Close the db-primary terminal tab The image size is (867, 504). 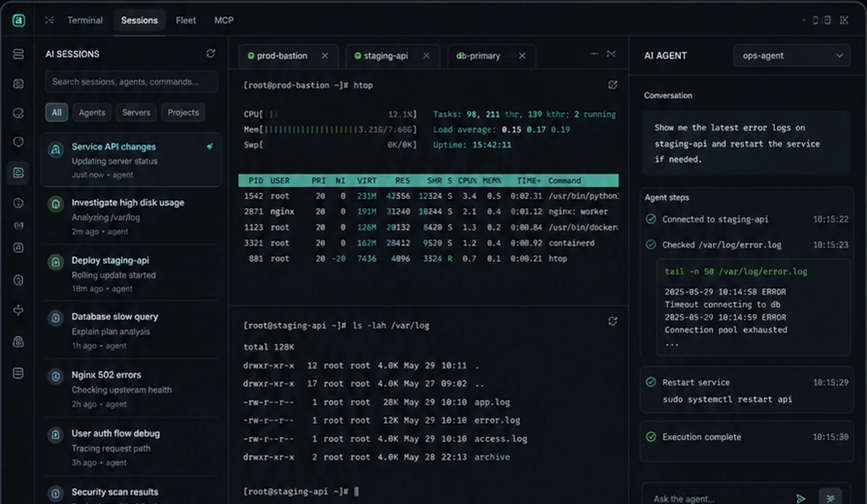tap(522, 56)
